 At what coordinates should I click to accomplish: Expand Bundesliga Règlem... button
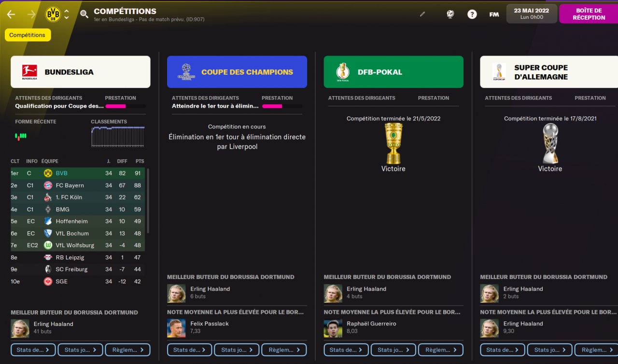pos(128,350)
